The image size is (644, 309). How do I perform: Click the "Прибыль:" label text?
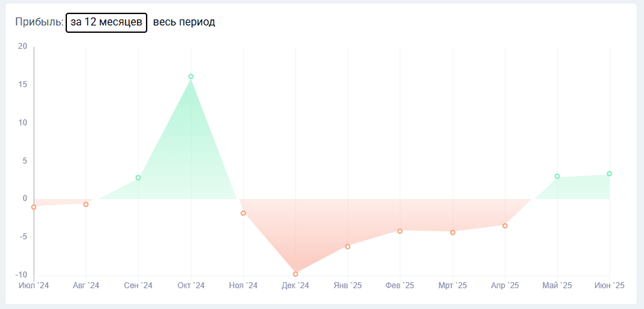pyautogui.click(x=39, y=22)
